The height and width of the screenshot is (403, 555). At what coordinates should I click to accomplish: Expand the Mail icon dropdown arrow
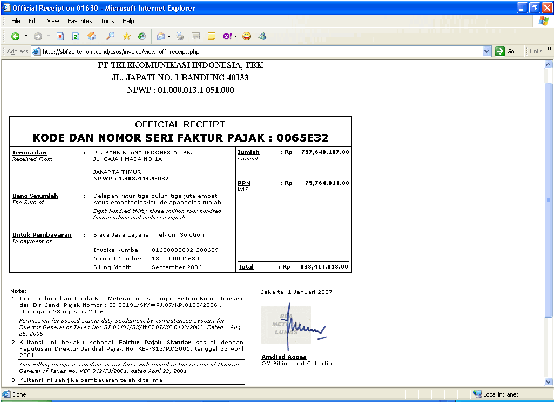tap(169, 36)
